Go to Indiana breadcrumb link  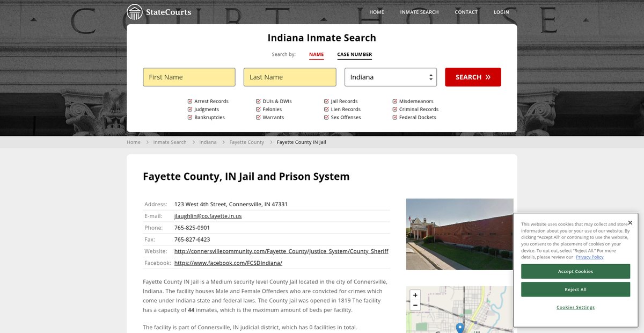[208, 142]
